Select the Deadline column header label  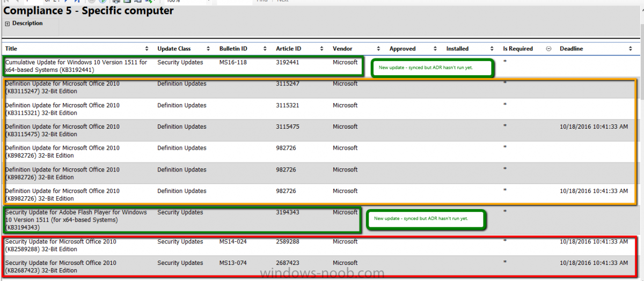tap(572, 49)
